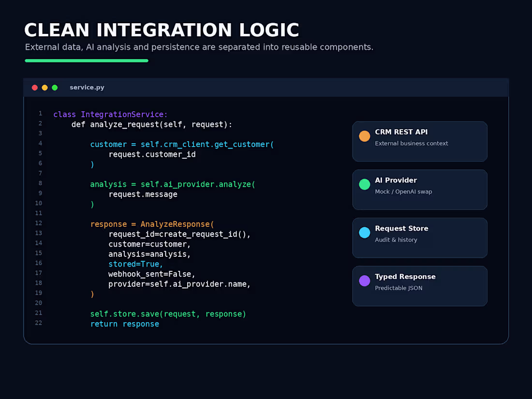Click 'webhook_sent=False,' code line
This screenshot has width=532, height=399.
point(152,274)
